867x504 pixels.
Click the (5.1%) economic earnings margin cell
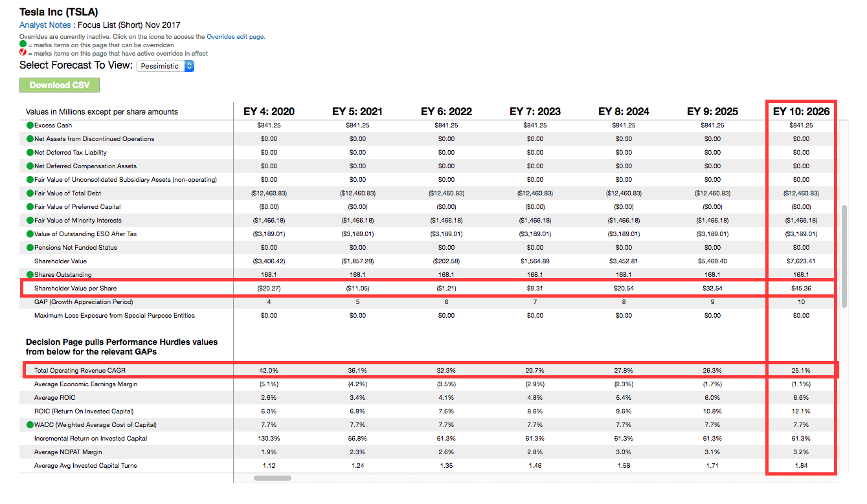pyautogui.click(x=269, y=384)
